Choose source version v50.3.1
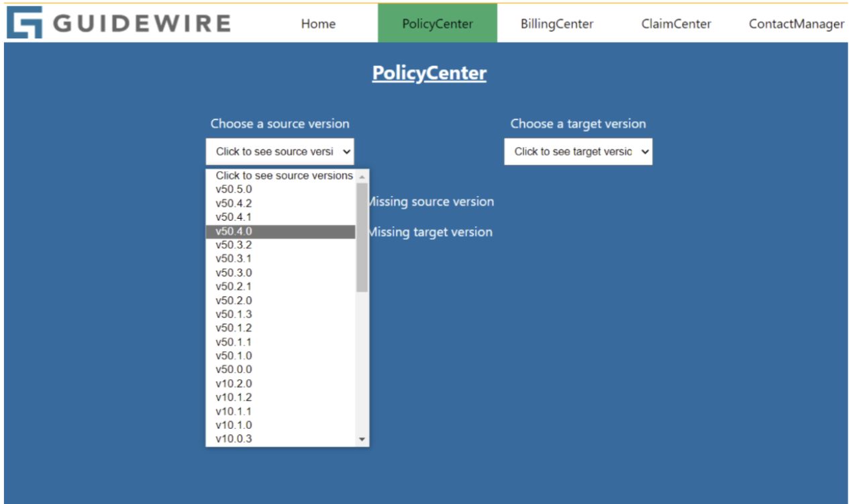The image size is (851, 504). click(281, 258)
